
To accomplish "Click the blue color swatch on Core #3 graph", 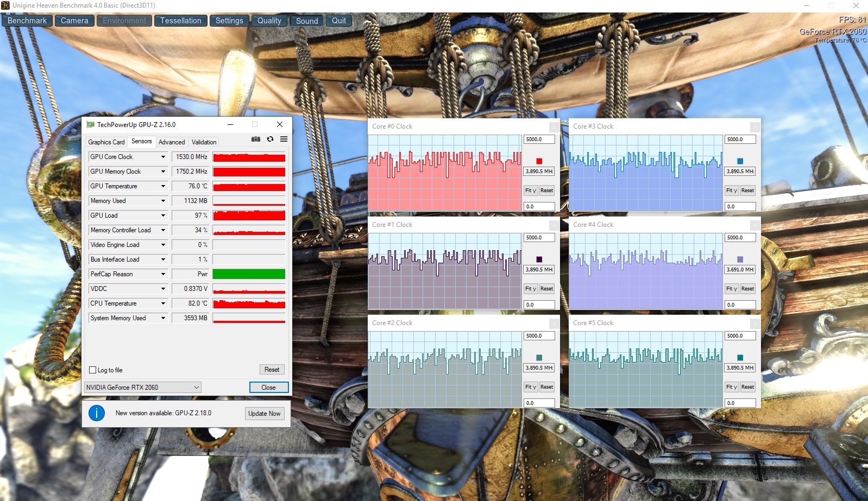I will point(740,161).
